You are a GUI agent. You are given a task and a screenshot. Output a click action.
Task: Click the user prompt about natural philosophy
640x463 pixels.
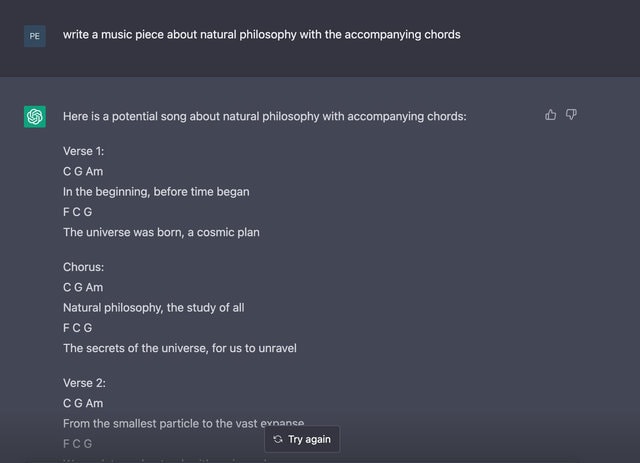pyautogui.click(x=262, y=35)
